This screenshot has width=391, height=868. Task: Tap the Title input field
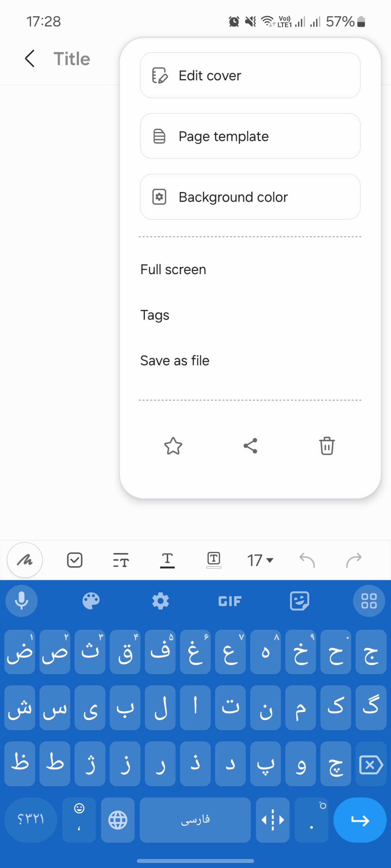tap(72, 59)
